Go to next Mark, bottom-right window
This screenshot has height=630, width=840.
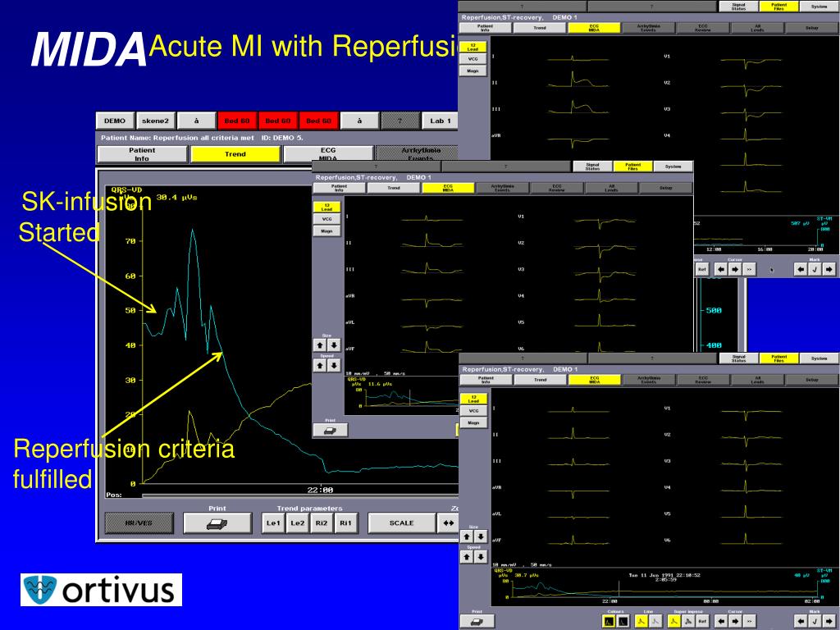coord(829,622)
